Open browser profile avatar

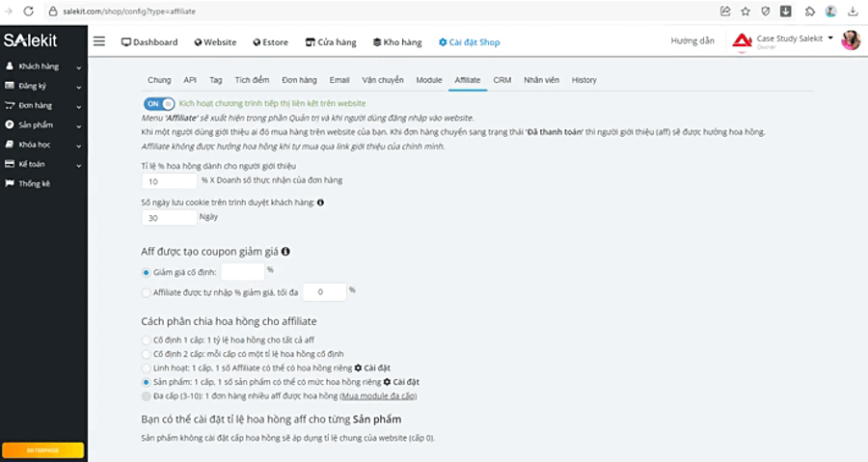(x=831, y=11)
